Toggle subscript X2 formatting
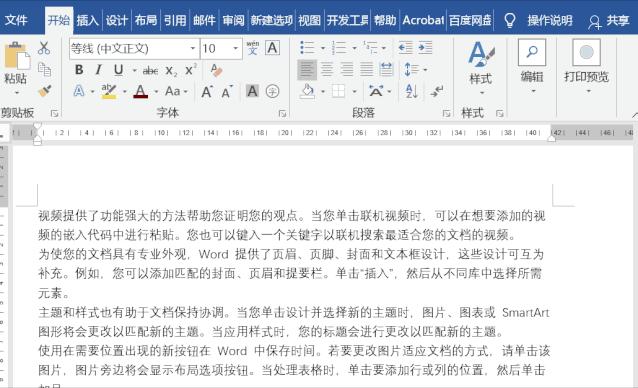Viewport: 638px width, 388px height. pos(171,71)
